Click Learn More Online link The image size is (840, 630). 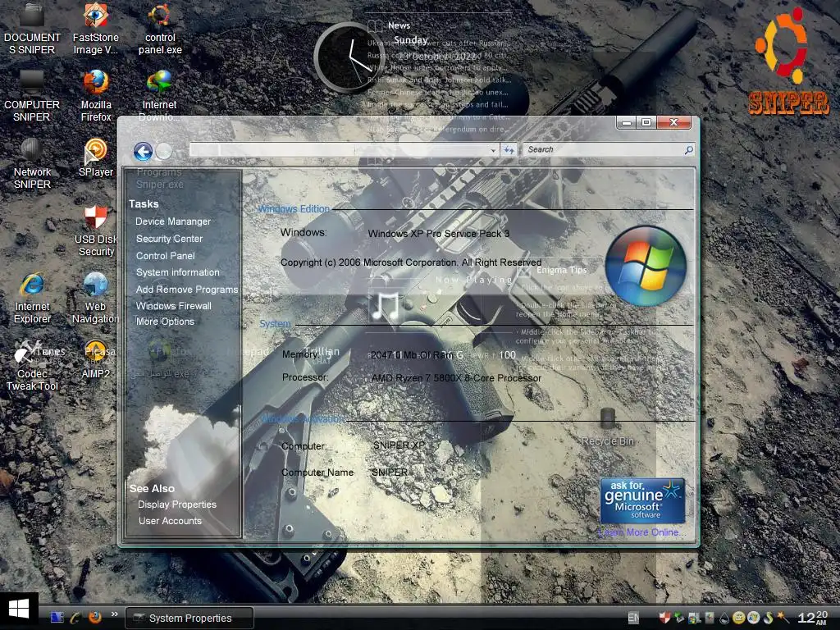tap(641, 532)
